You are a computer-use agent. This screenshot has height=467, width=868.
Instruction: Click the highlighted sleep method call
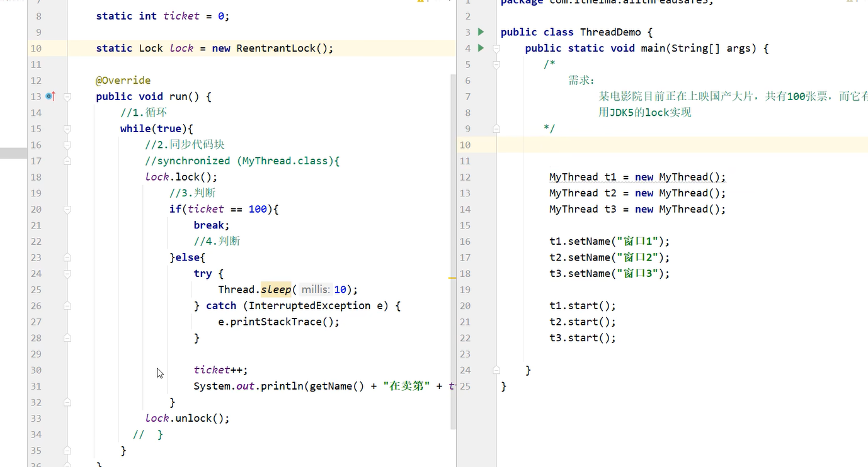tap(276, 290)
